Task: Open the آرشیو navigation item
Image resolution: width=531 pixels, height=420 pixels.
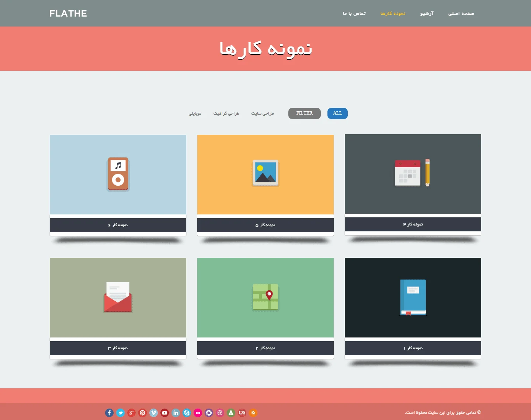Action: [427, 13]
